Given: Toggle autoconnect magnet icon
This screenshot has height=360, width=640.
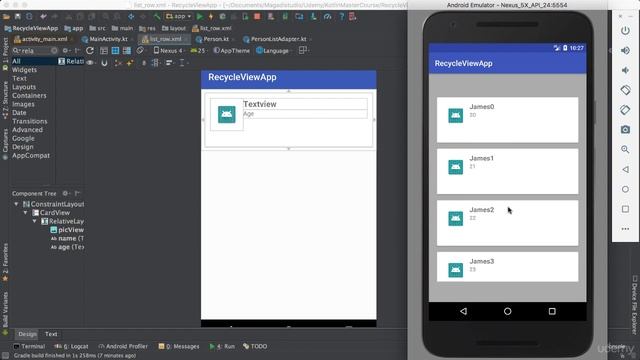Looking at the screenshot, I should tap(104, 63).
